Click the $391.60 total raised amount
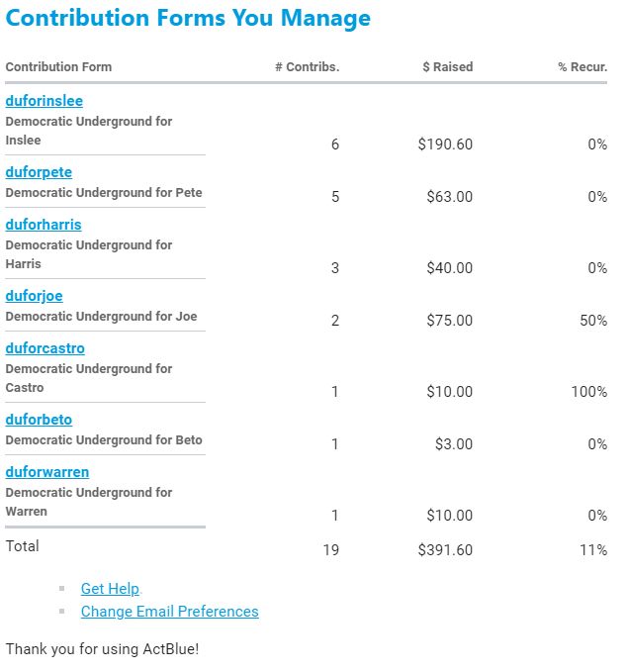Viewport: 627px width, 672px height. coord(445,550)
